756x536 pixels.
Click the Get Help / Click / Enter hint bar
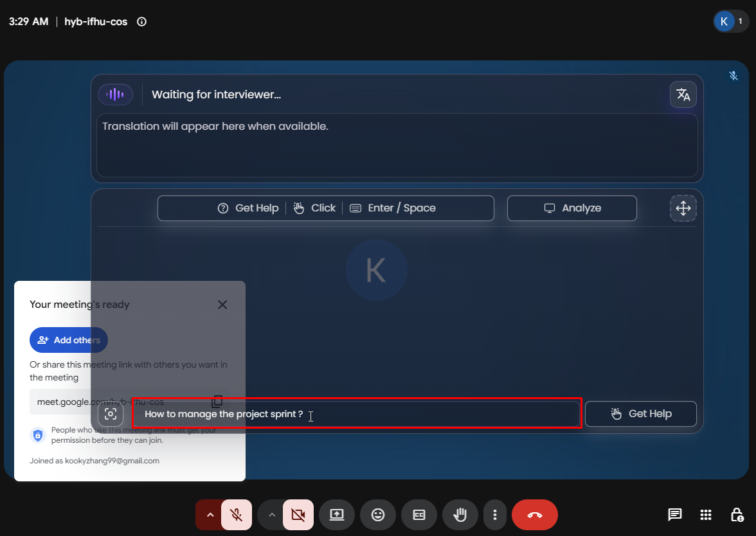326,208
